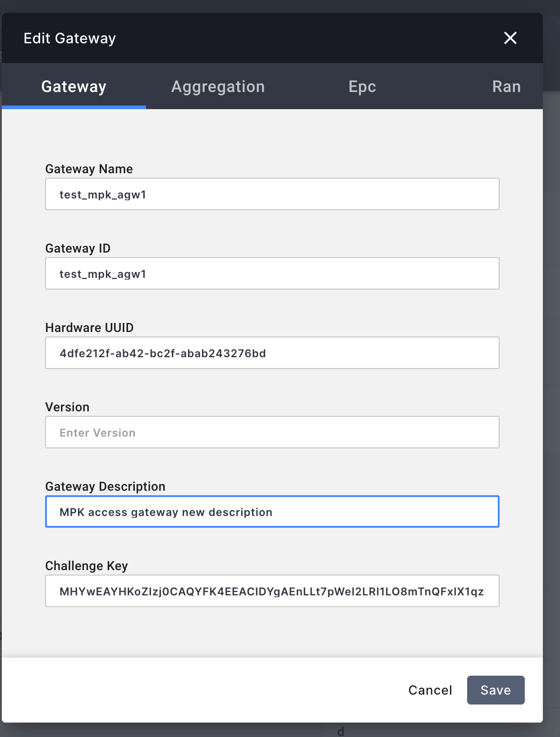Cancel editing the gateway
The height and width of the screenshot is (737, 560).
coord(430,690)
